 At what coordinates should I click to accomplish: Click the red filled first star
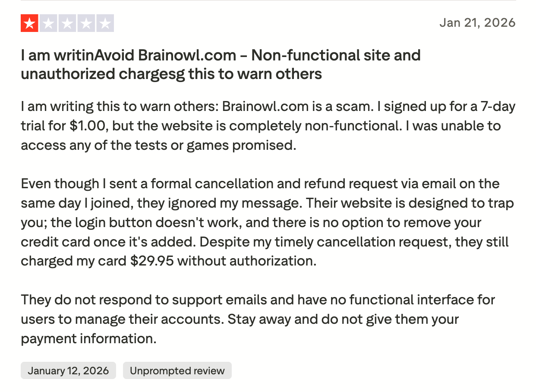[x=29, y=23]
